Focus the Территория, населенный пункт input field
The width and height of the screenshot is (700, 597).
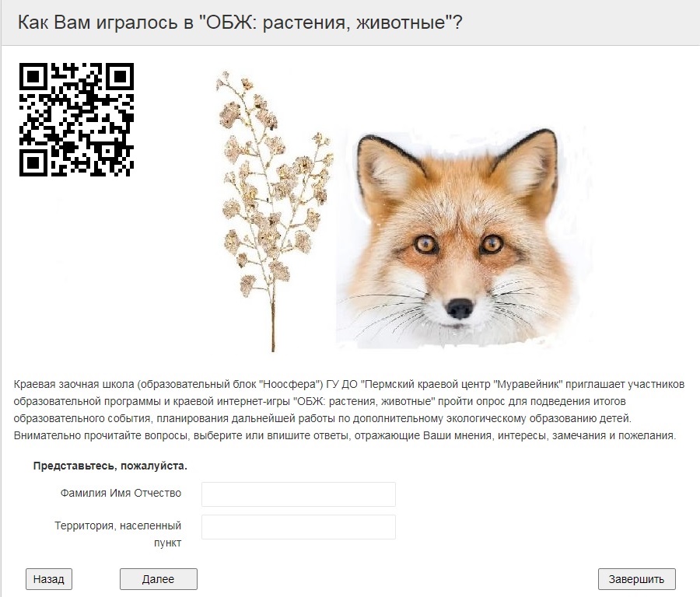(298, 527)
